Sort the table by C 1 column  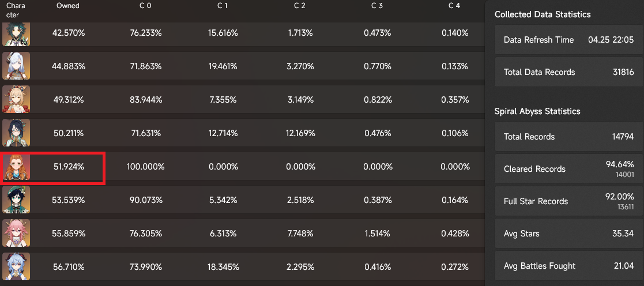pos(223,6)
